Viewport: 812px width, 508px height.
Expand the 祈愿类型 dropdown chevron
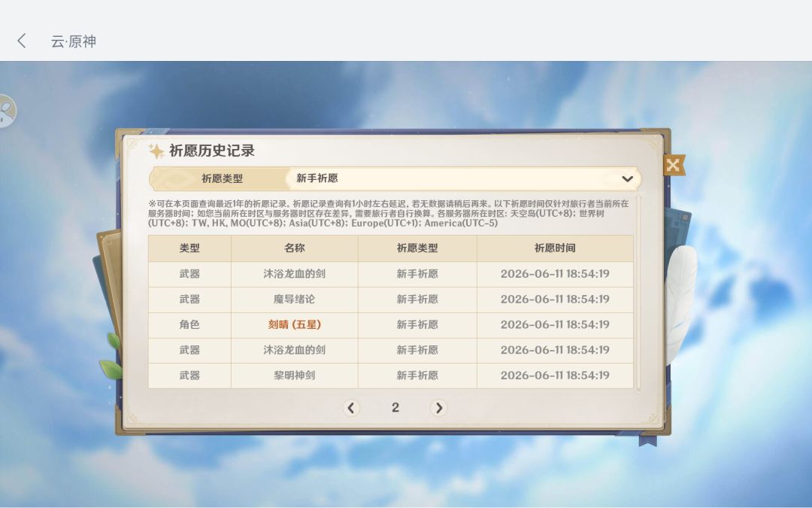pyautogui.click(x=627, y=179)
